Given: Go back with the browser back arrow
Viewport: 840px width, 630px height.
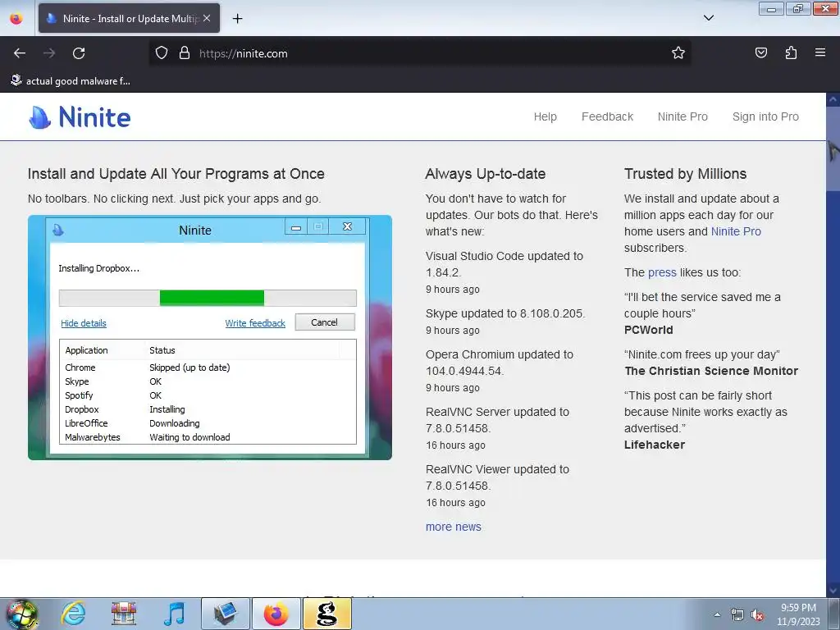Looking at the screenshot, I should point(20,53).
